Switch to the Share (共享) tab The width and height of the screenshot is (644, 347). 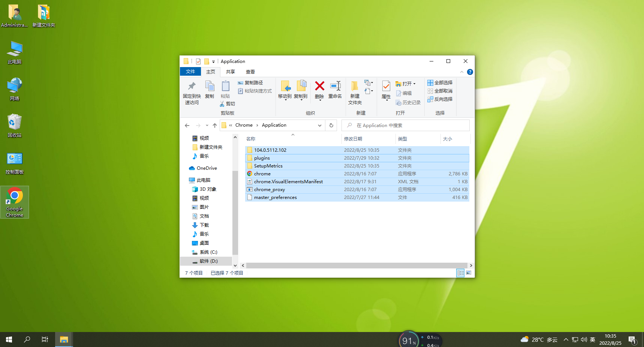[x=231, y=72]
